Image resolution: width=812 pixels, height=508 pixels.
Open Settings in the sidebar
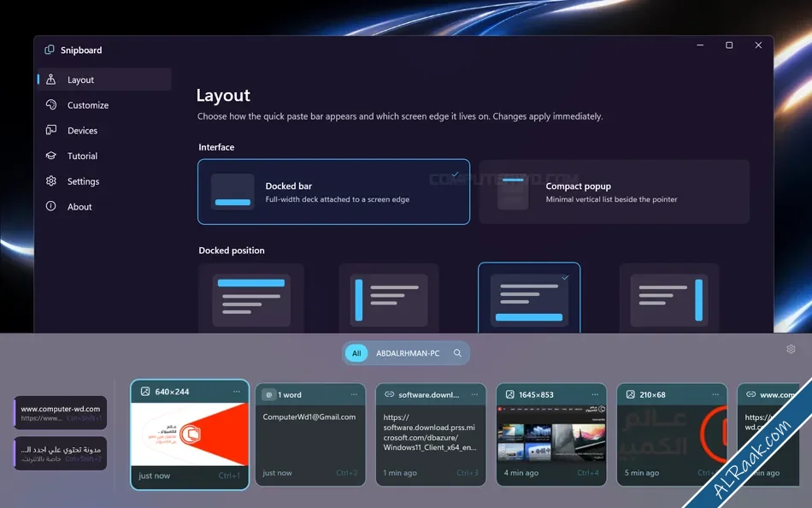coord(104,181)
